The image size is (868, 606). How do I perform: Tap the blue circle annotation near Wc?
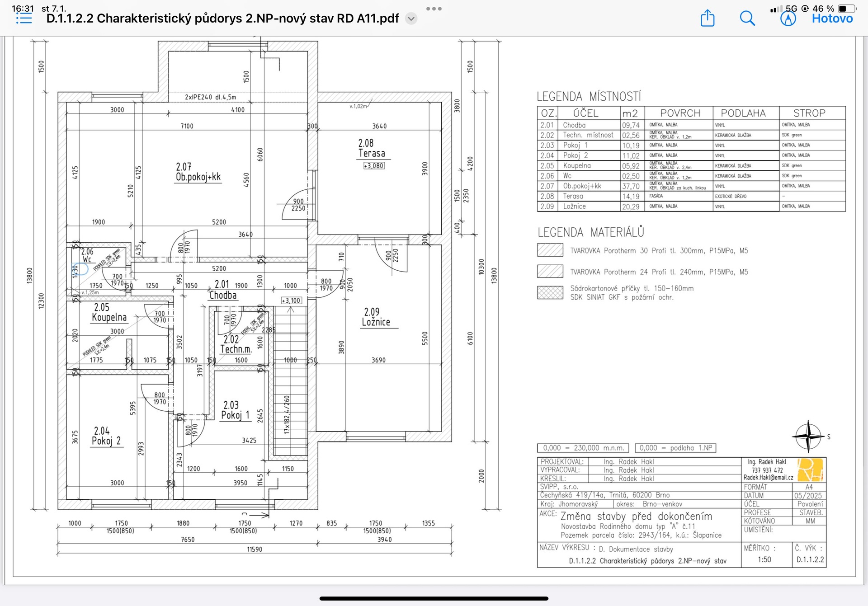click(x=80, y=270)
